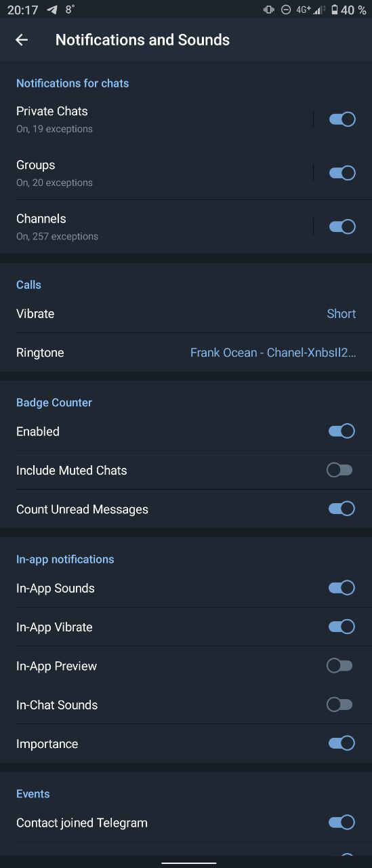Open Private Chats exceptions settings
The height and width of the screenshot is (868, 372).
tap(156, 119)
